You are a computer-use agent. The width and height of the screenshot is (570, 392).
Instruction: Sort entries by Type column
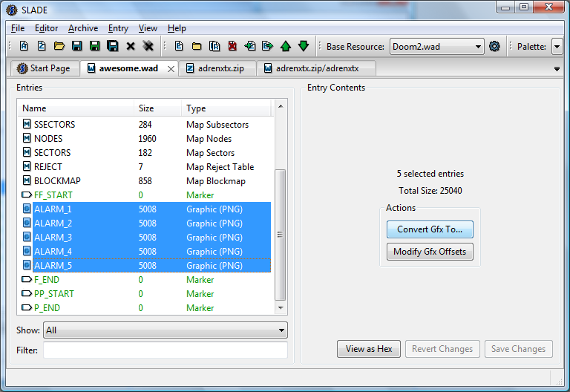pos(226,108)
